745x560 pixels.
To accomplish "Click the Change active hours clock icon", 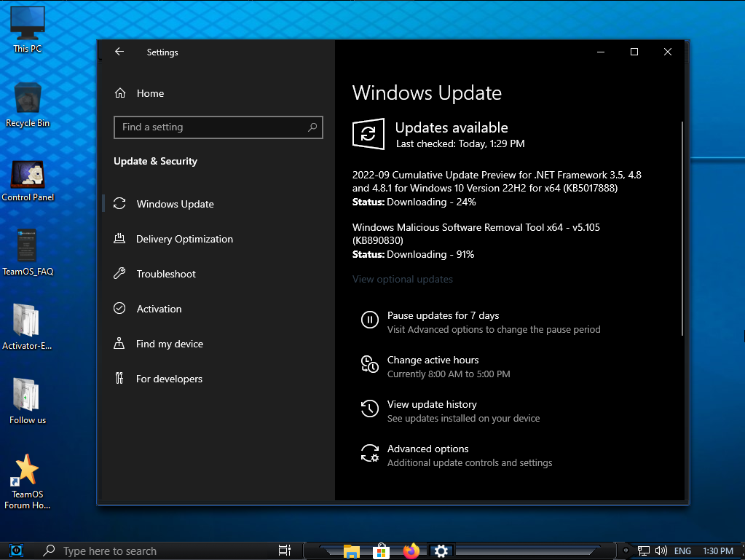I will pos(370,365).
